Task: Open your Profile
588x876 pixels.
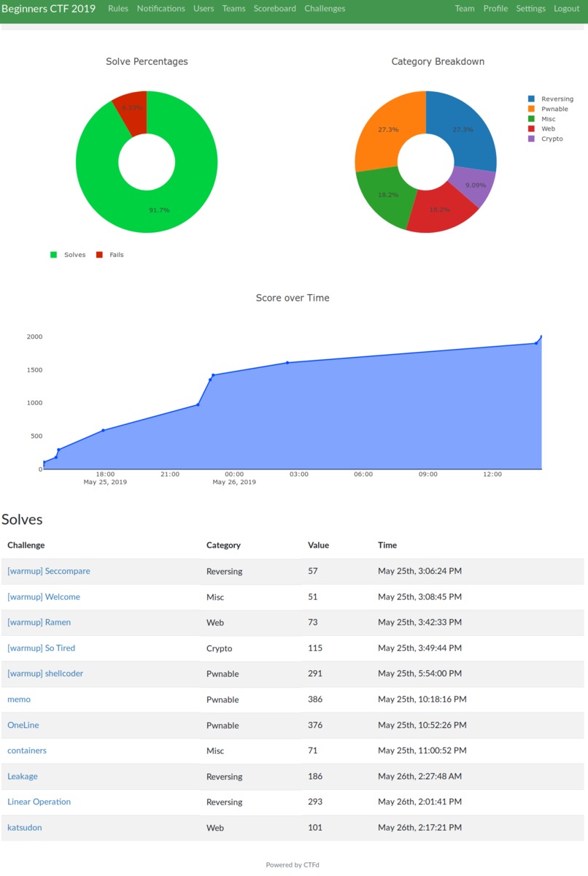Action: pos(495,9)
